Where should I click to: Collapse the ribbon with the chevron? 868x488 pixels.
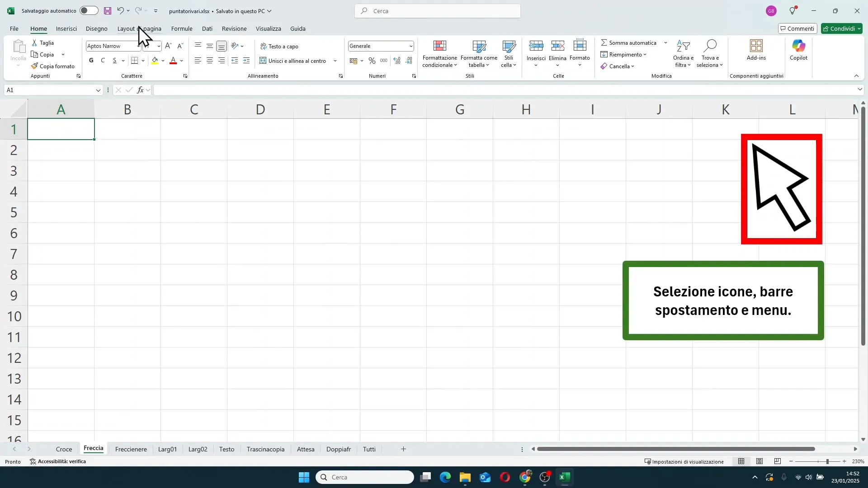coord(856,76)
